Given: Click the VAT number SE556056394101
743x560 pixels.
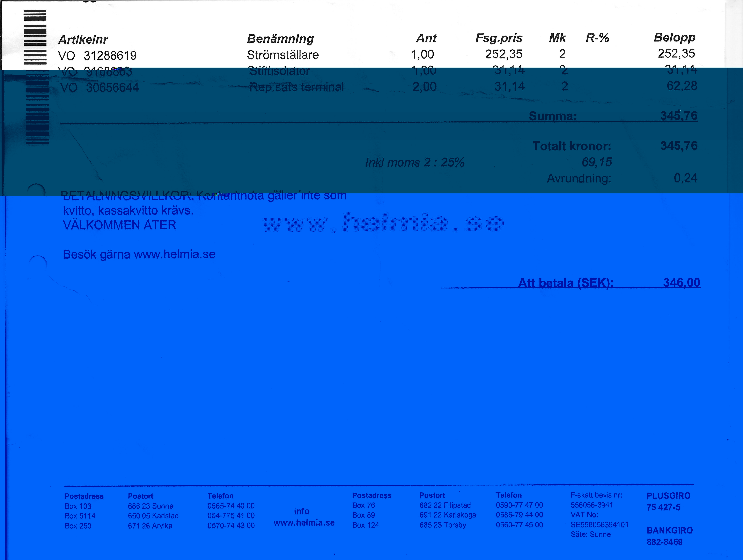Looking at the screenshot, I should (599, 524).
